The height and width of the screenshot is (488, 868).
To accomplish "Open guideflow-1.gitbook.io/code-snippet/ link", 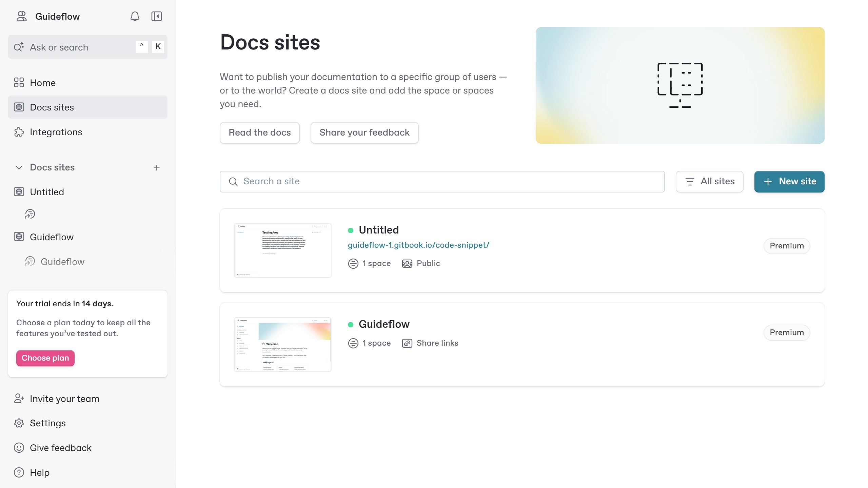I will coord(418,245).
